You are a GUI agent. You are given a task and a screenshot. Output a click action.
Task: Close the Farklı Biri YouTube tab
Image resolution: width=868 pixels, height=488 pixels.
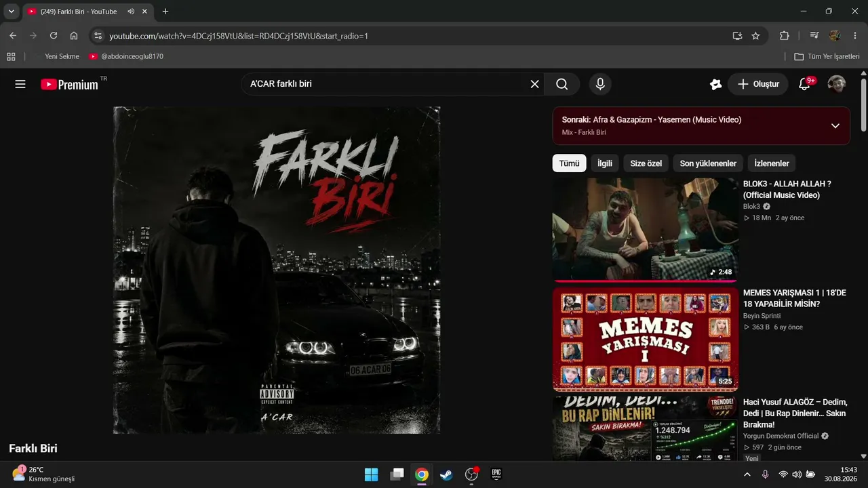coord(144,12)
